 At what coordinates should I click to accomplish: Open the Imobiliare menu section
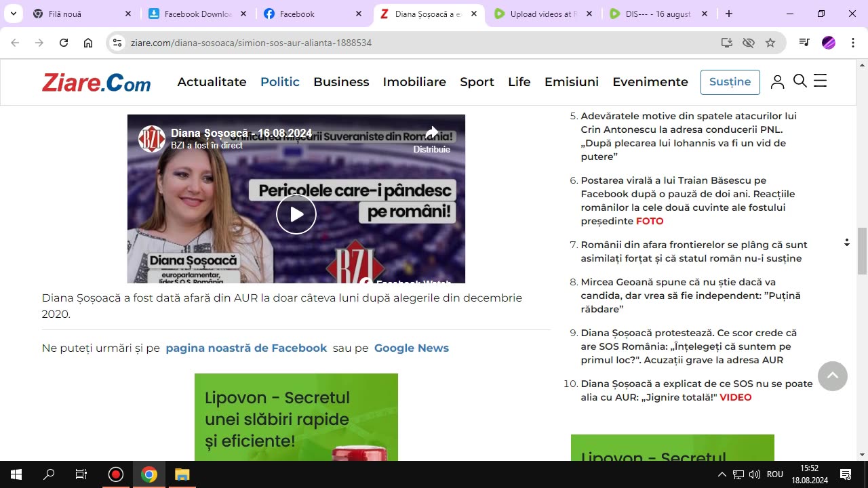[x=414, y=82]
